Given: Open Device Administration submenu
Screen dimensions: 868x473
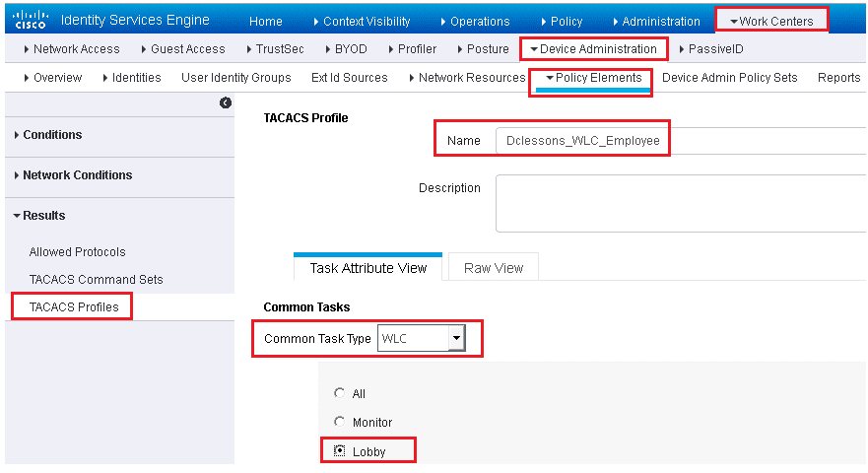Looking at the screenshot, I should tap(593, 48).
